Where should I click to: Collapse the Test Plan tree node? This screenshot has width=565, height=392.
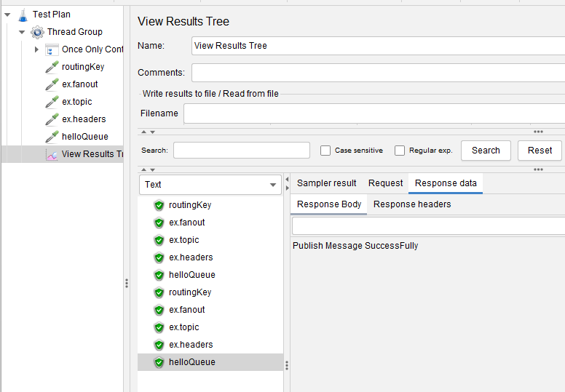7,15
